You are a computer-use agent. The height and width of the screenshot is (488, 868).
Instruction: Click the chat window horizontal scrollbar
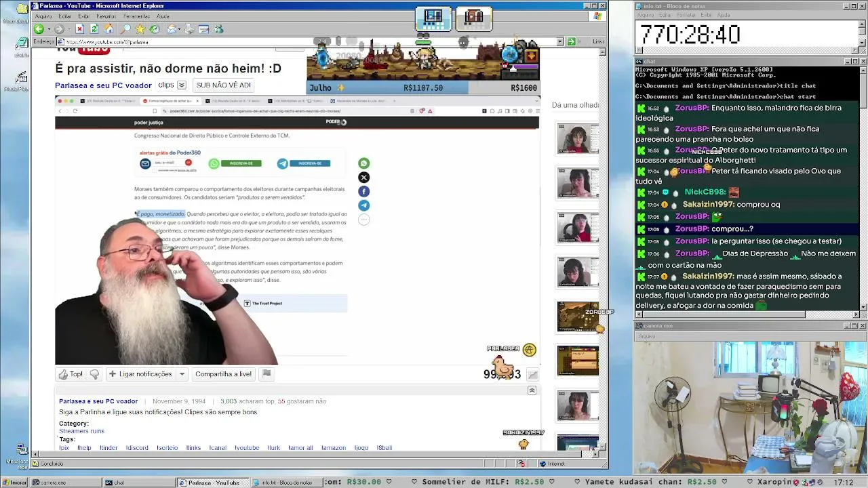point(747,314)
